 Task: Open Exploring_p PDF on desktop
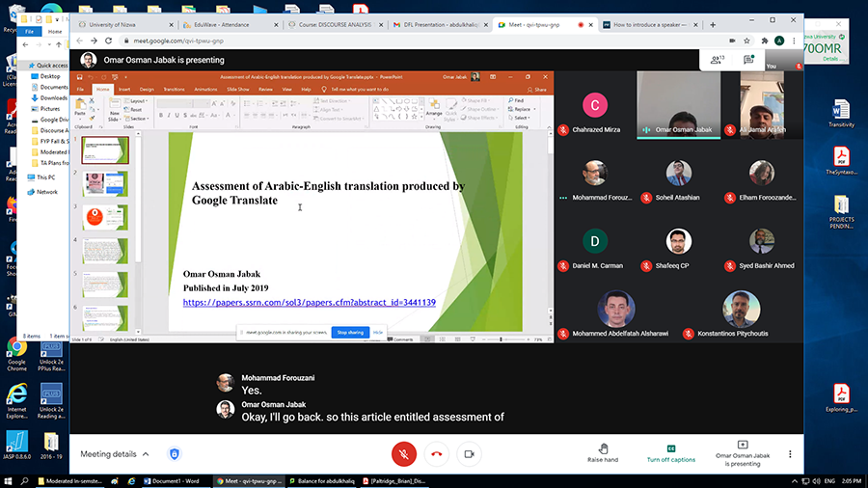841,398
